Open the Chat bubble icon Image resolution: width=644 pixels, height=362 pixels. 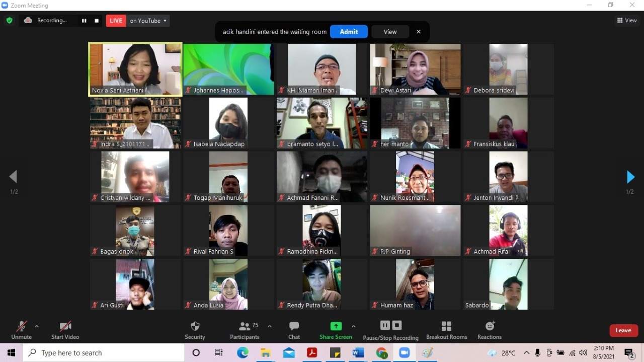294,326
